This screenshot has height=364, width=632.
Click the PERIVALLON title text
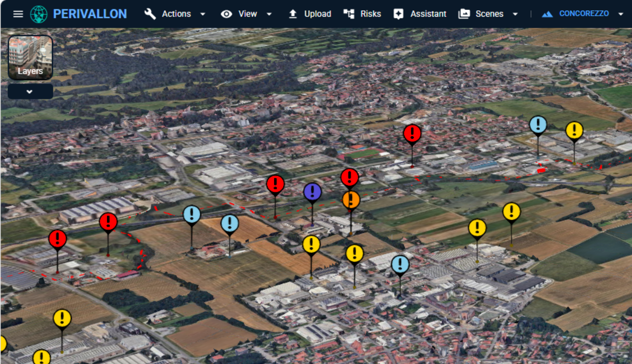(90, 14)
